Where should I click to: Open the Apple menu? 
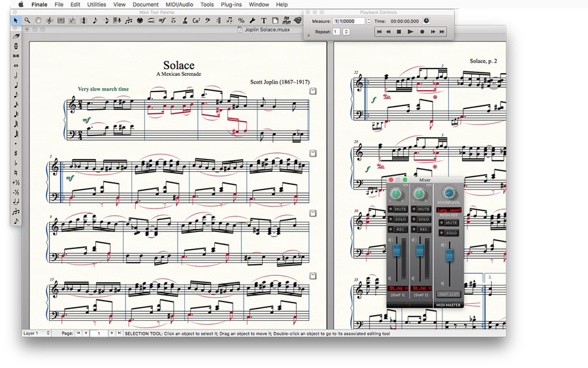click(x=21, y=5)
